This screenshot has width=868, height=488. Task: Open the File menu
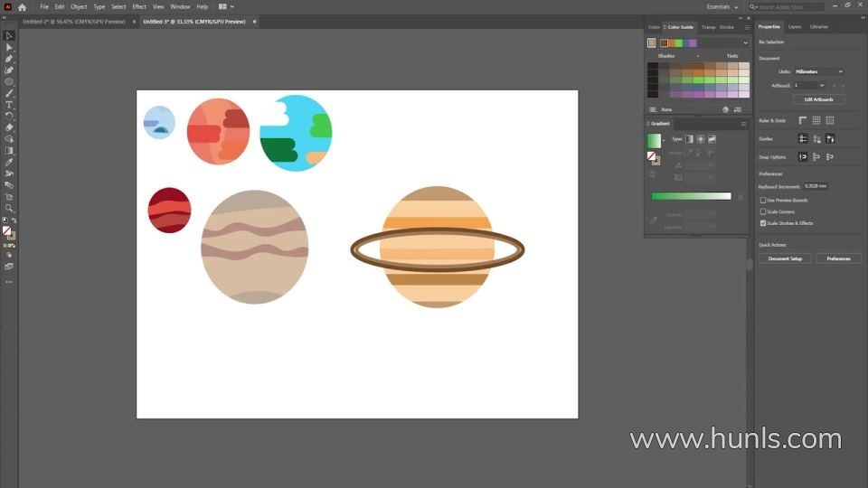click(x=44, y=6)
